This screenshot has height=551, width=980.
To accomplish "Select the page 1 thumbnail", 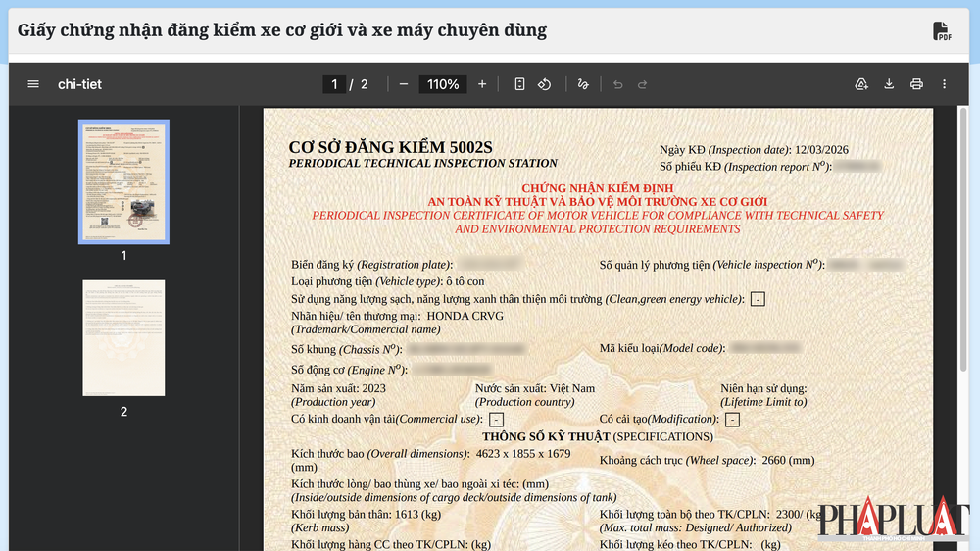I will pyautogui.click(x=123, y=181).
